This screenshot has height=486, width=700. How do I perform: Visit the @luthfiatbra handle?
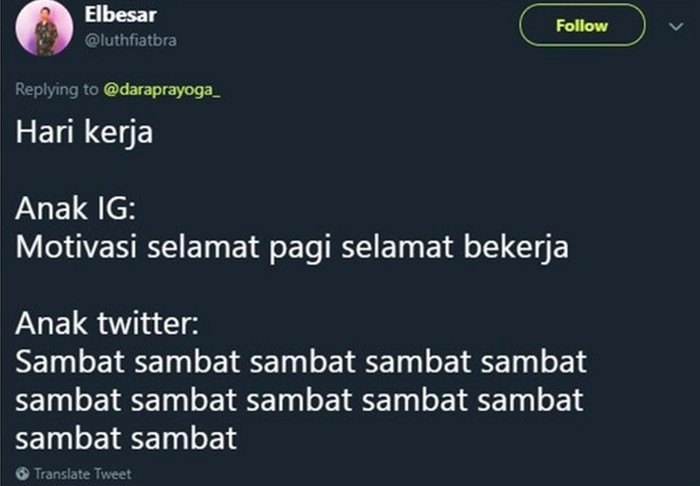coord(130,39)
